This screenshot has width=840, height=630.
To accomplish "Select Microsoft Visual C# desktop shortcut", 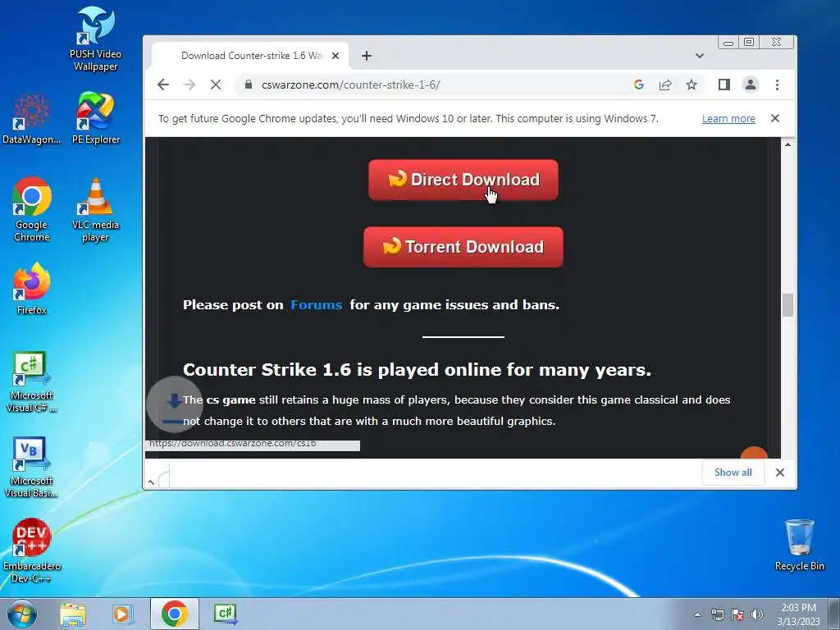I will pyautogui.click(x=32, y=381).
